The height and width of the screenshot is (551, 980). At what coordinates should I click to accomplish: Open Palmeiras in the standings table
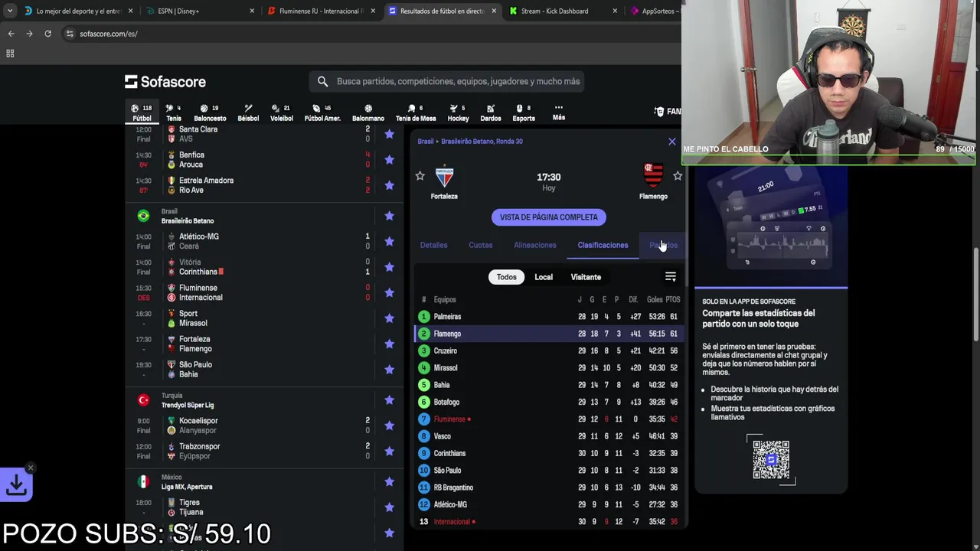(x=447, y=317)
